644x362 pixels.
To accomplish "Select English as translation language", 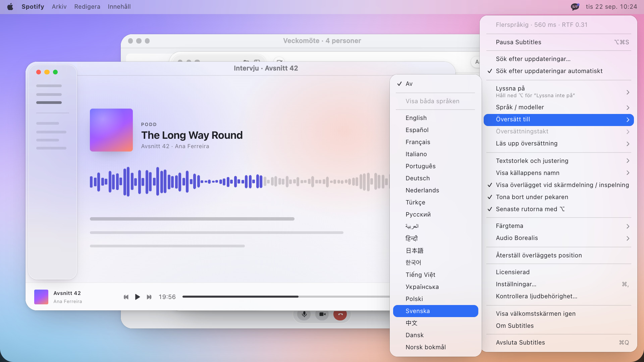I will tap(435, 118).
